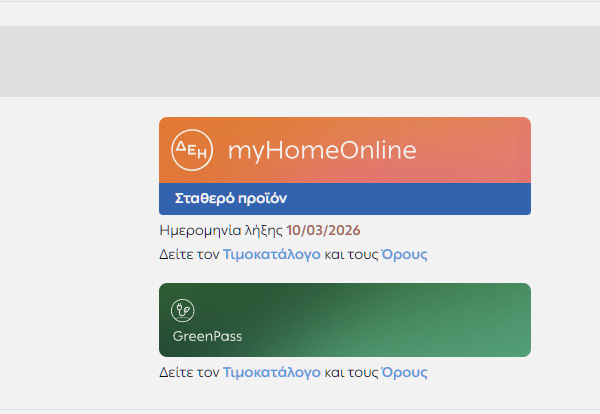Click the expiry date 10/03/2026
Viewport: 600px width, 414px height.
(323, 230)
